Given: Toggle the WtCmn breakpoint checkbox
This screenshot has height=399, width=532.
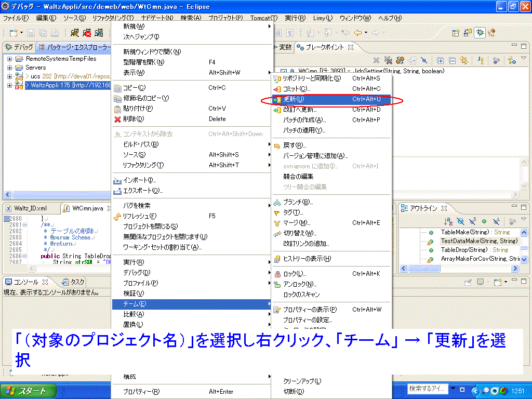Looking at the screenshot, I should click(x=284, y=71).
